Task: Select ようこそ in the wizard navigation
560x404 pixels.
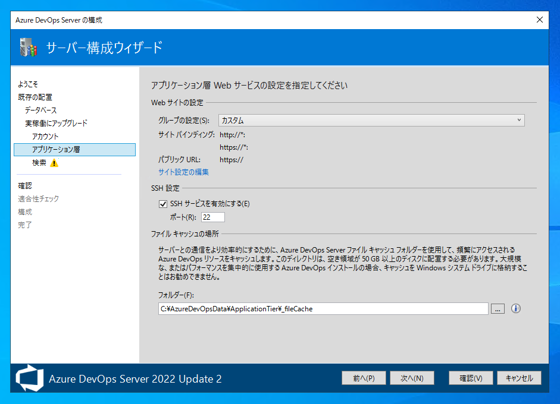Action: 28,84
